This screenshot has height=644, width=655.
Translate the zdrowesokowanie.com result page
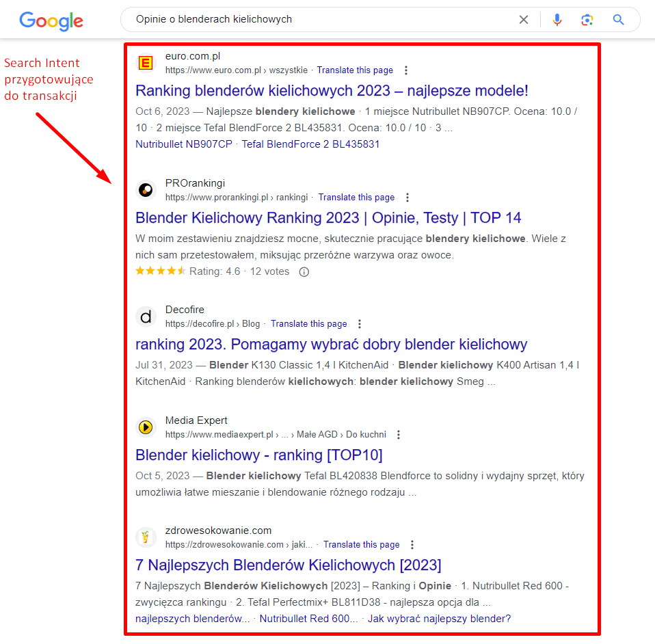coord(361,545)
